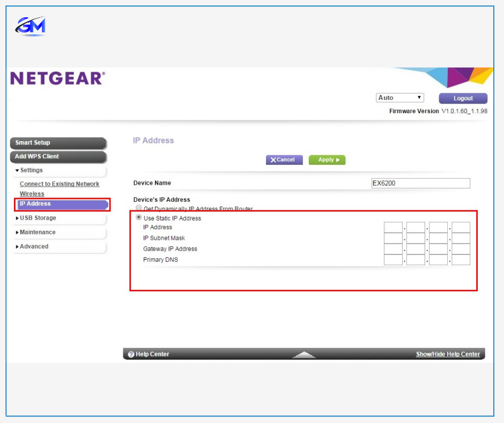Click the Apply button
The height and width of the screenshot is (423, 504).
click(327, 159)
